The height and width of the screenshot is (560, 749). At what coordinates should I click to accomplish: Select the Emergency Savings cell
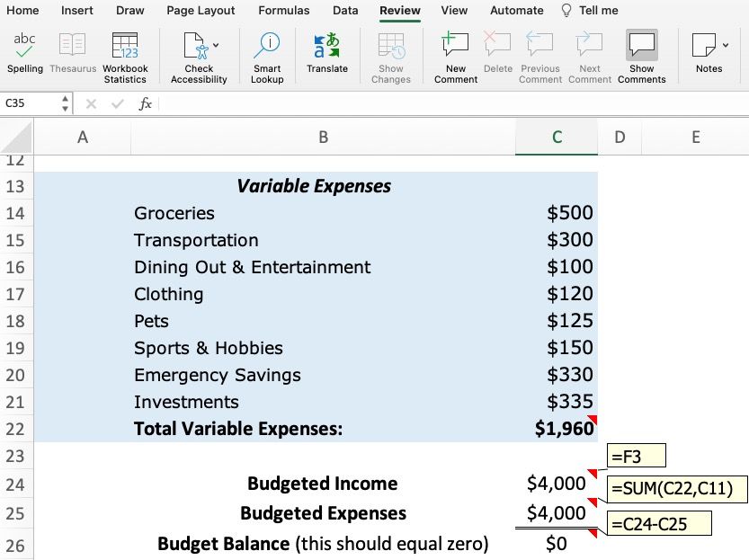pyautogui.click(x=323, y=375)
